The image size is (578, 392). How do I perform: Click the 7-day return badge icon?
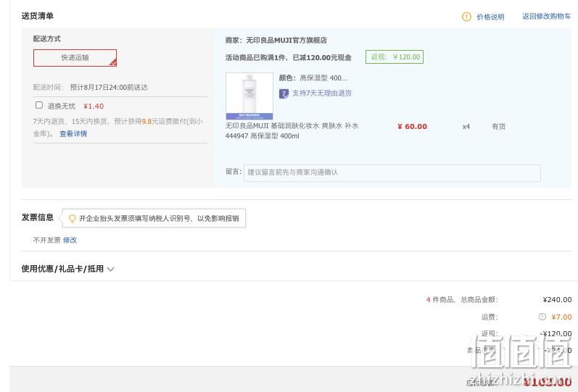(x=284, y=93)
